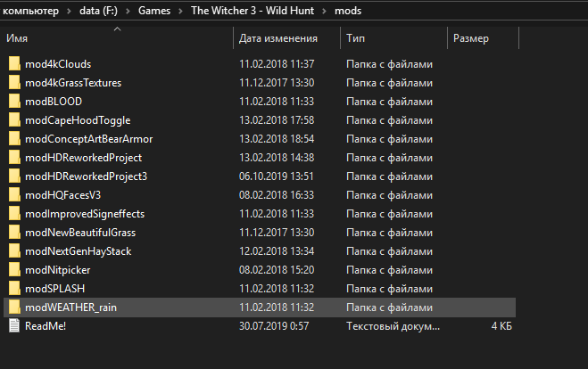Select the modSPLASH folder icon
Screen dimensions: 588x369
[14, 289]
